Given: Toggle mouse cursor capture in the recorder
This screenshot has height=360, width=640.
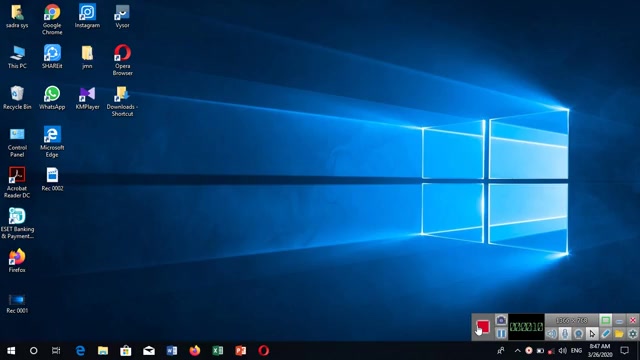Looking at the screenshot, I should coord(592,333).
